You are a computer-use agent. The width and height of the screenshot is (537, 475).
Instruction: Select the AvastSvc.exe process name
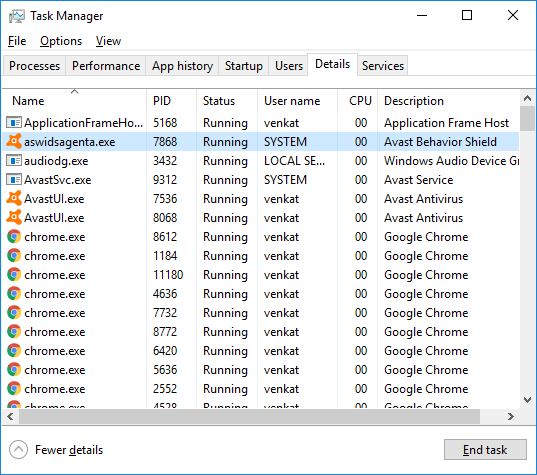coord(58,180)
